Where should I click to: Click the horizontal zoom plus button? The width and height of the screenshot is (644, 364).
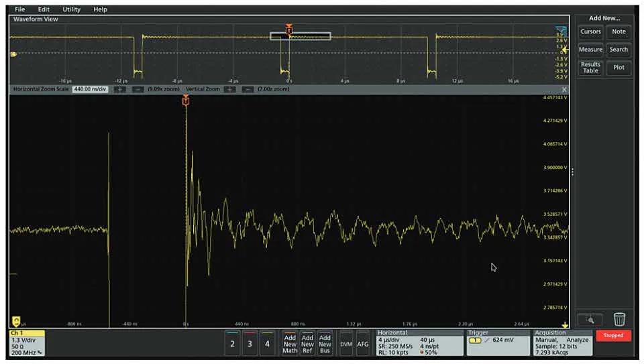[119, 89]
